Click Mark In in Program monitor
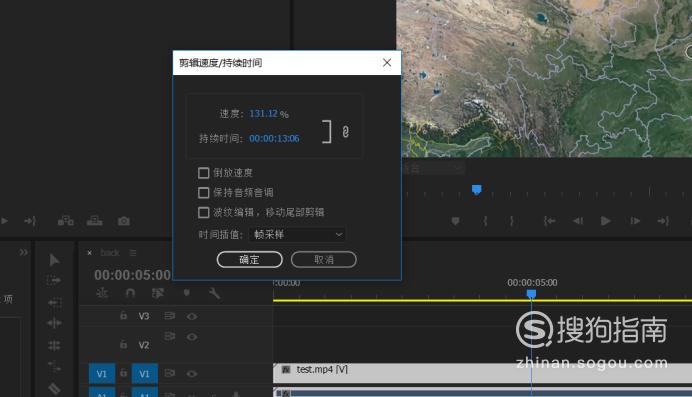Image resolution: width=692 pixels, height=397 pixels. tap(485, 221)
